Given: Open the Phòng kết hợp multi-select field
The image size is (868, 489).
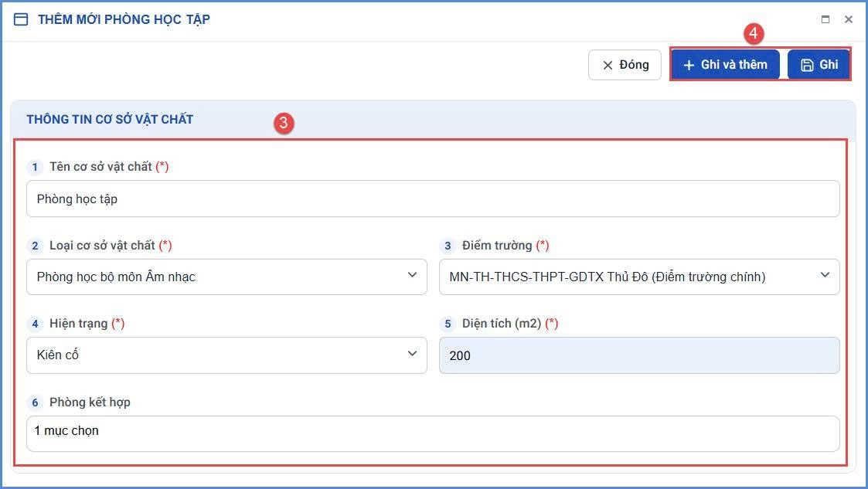Looking at the screenshot, I should pos(433,433).
